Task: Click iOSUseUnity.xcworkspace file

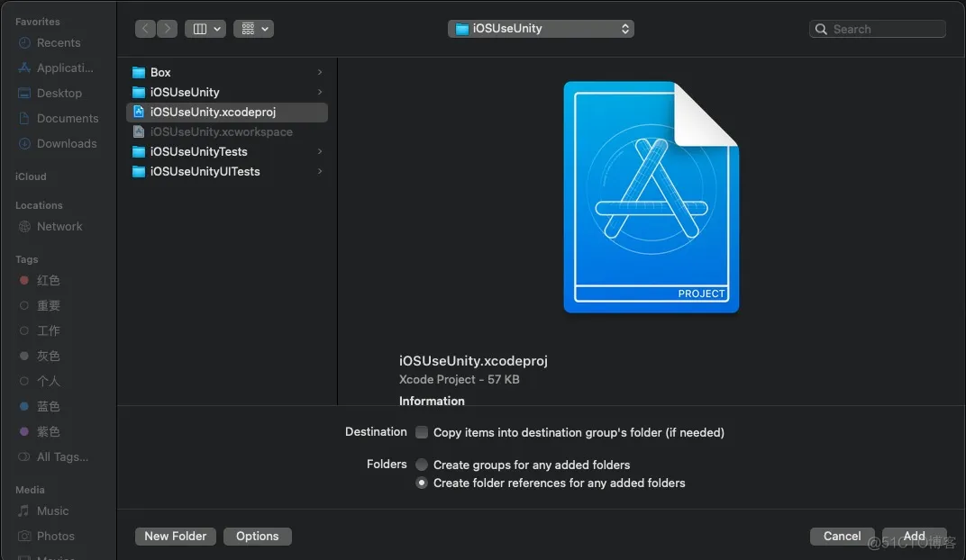Action: click(x=227, y=131)
